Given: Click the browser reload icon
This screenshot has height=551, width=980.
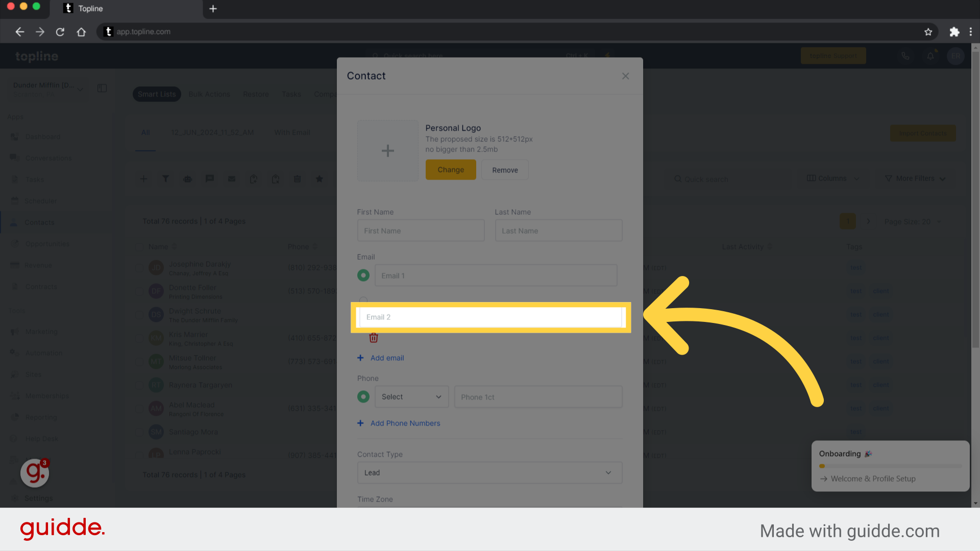Looking at the screenshot, I should pyautogui.click(x=60, y=32).
